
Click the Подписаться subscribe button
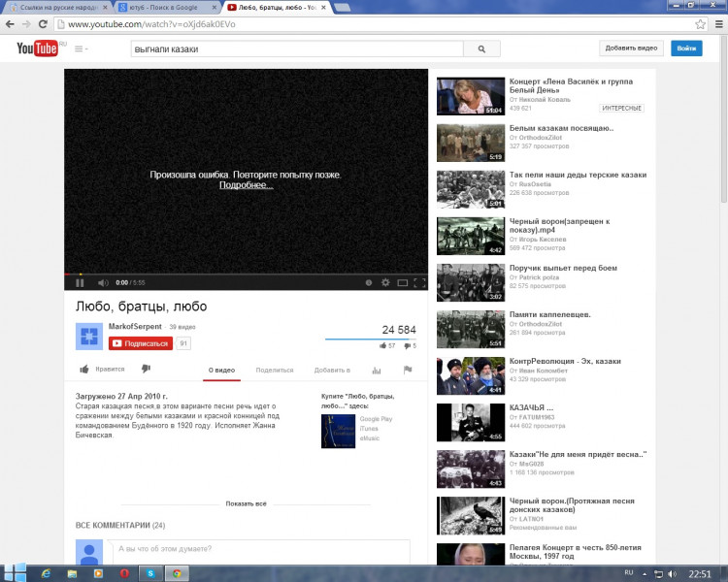141,343
